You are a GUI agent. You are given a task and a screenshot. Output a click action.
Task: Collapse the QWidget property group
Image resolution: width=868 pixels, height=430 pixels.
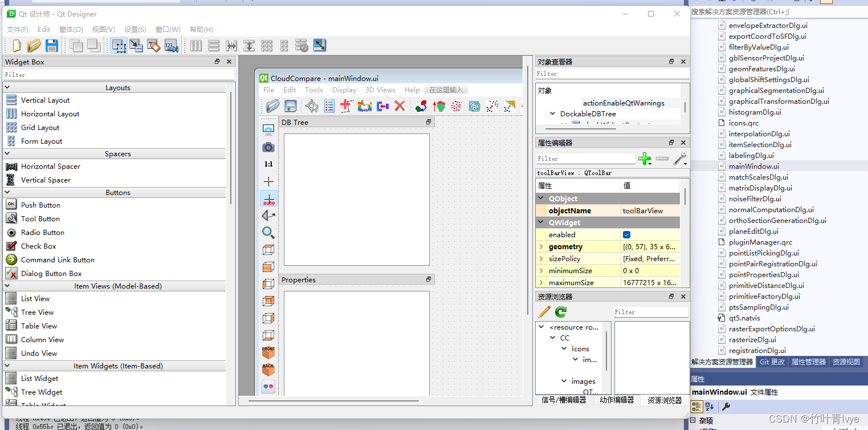click(x=541, y=223)
